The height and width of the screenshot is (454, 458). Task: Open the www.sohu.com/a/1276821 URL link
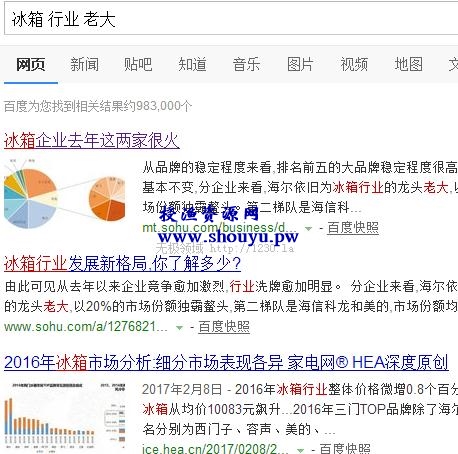pos(86,327)
